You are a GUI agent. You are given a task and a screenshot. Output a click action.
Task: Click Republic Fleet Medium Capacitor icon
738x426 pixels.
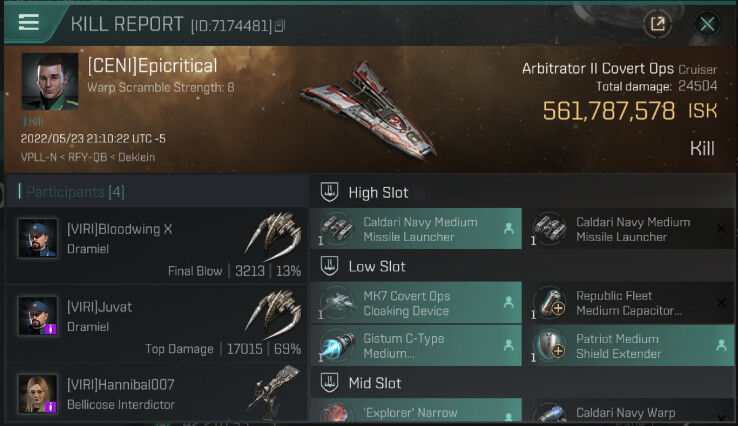550,303
